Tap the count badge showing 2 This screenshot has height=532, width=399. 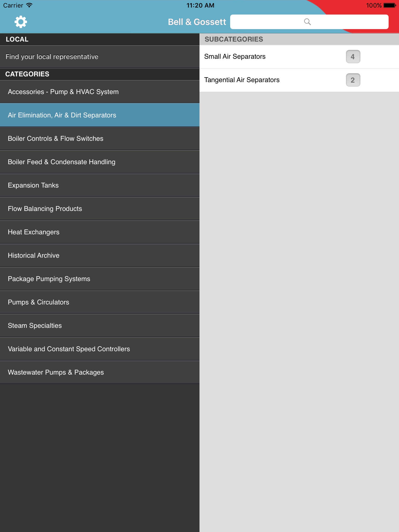tap(353, 80)
